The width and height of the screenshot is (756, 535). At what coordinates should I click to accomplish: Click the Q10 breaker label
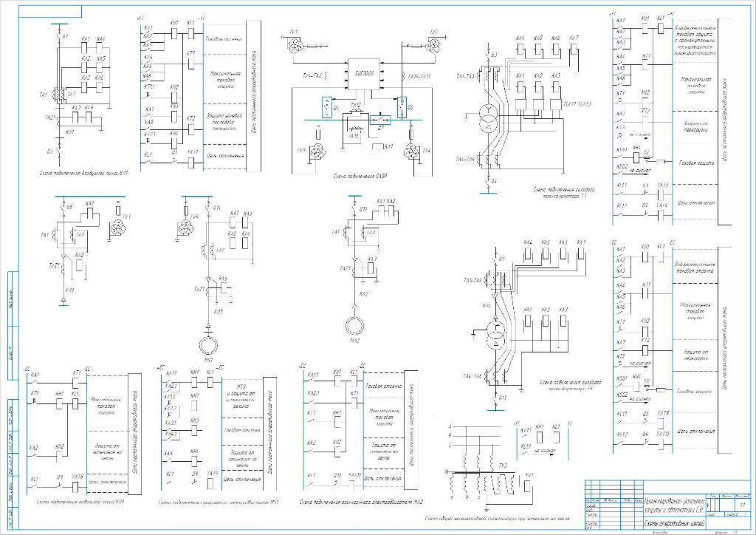pos(364,209)
